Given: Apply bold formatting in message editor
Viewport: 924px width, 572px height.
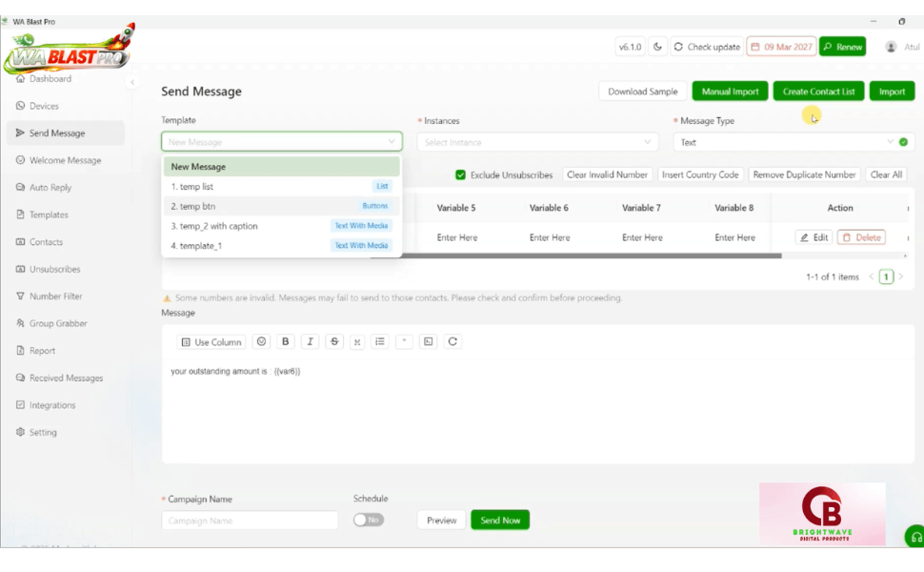Looking at the screenshot, I should tap(286, 341).
